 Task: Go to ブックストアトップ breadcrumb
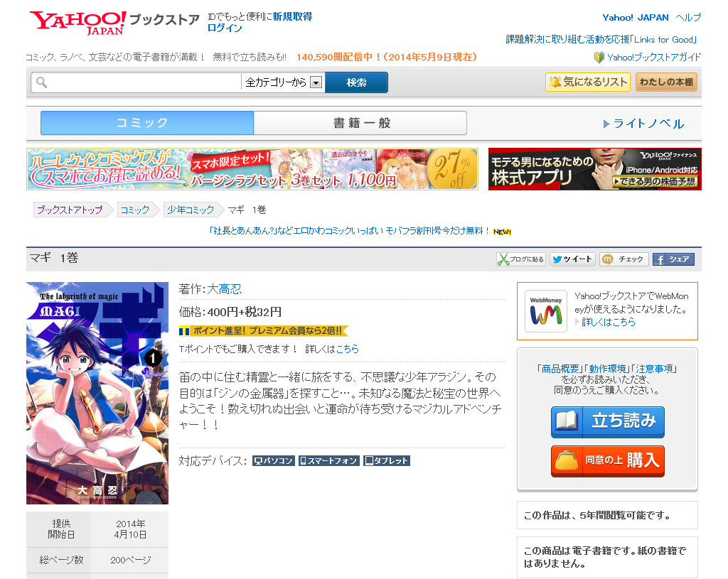click(70, 210)
